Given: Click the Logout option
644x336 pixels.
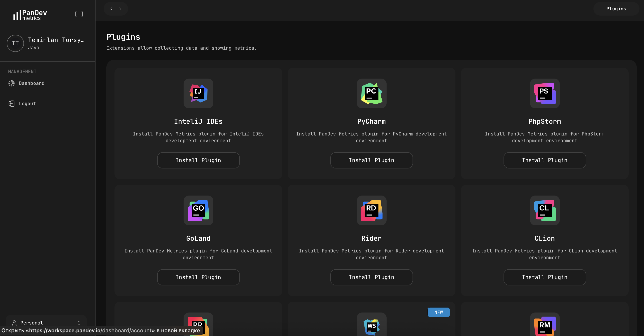Looking at the screenshot, I should pos(27,103).
